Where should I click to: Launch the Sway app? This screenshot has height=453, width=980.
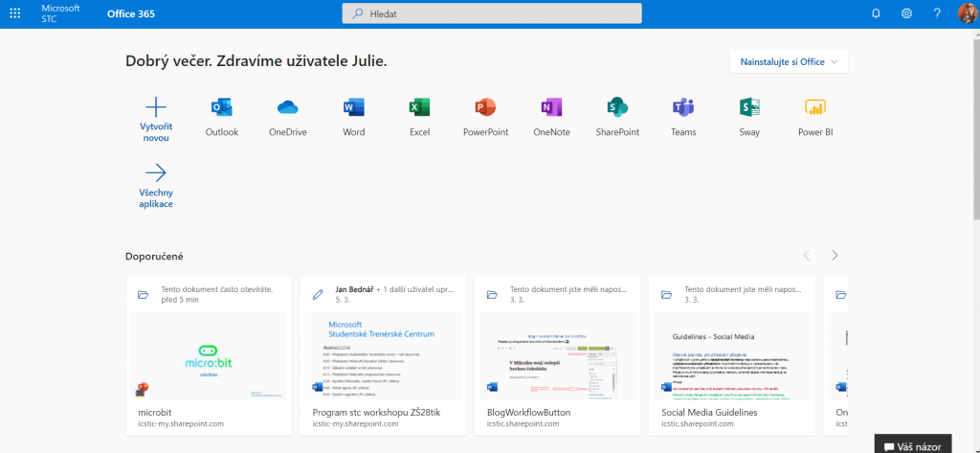click(749, 107)
